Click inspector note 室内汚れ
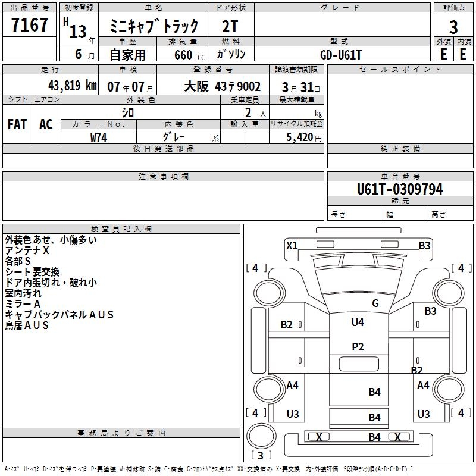 (x=23, y=293)
